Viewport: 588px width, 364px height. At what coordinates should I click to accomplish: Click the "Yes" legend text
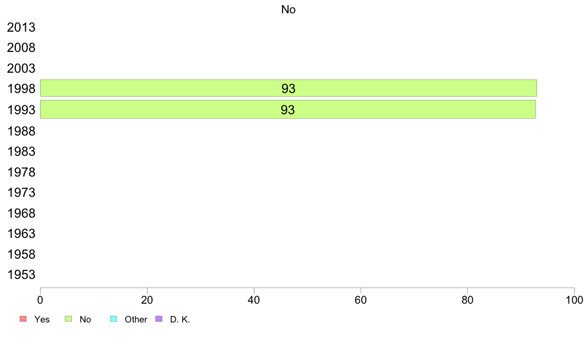point(42,319)
